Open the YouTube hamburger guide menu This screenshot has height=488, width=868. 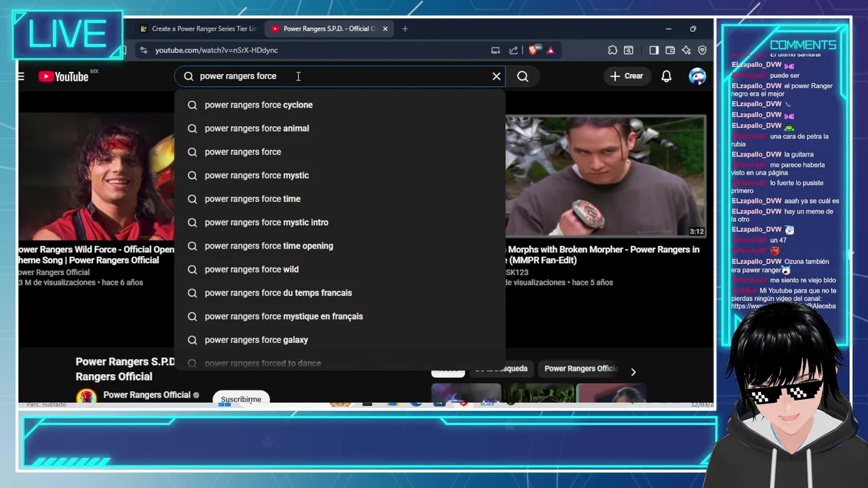21,77
